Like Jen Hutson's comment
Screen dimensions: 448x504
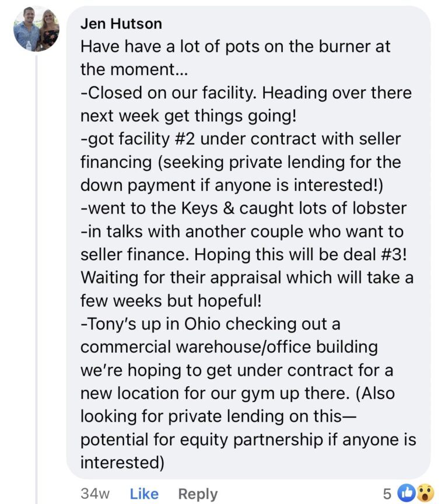coord(144,494)
